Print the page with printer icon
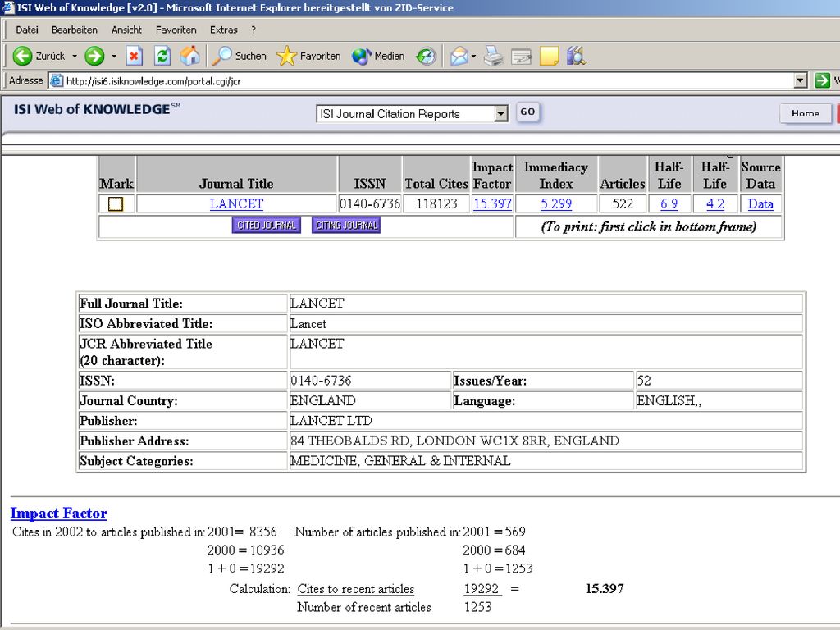Screen dimensions: 840x630 [493, 56]
